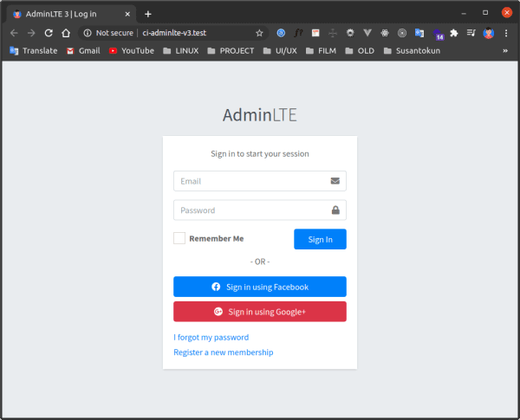This screenshot has width=520, height=420.
Task: Open the YouTube bookmark
Action: point(132,51)
